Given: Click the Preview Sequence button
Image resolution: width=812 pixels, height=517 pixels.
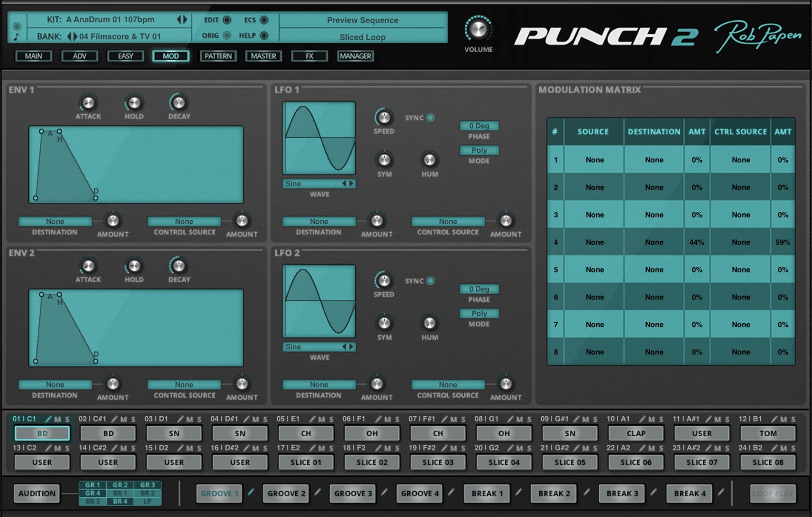Looking at the screenshot, I should pyautogui.click(x=362, y=20).
